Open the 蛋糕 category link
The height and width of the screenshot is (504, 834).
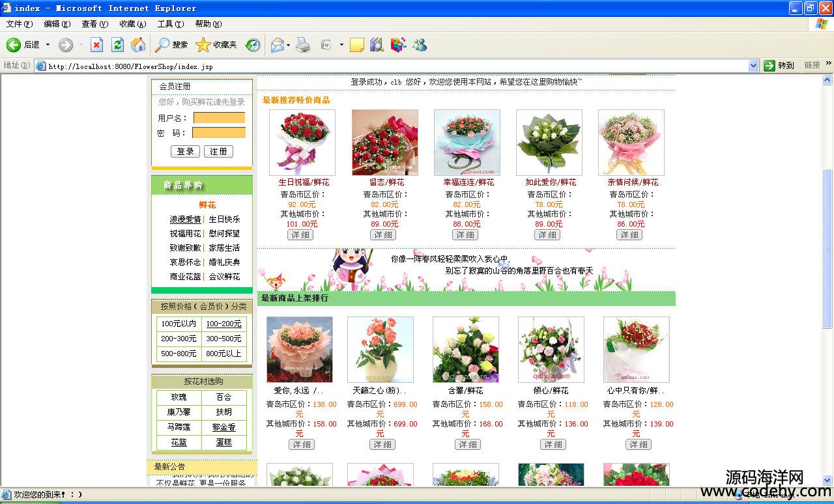tap(223, 442)
